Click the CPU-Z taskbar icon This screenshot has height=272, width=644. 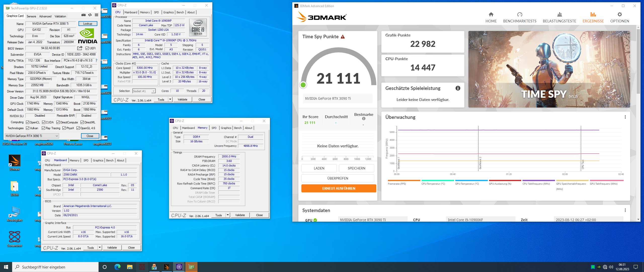point(179,267)
